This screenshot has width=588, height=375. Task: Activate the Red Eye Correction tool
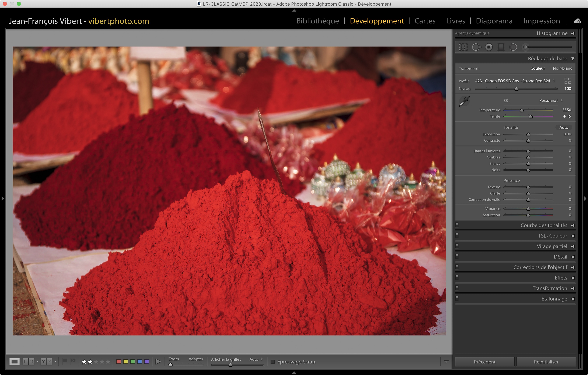(x=489, y=47)
